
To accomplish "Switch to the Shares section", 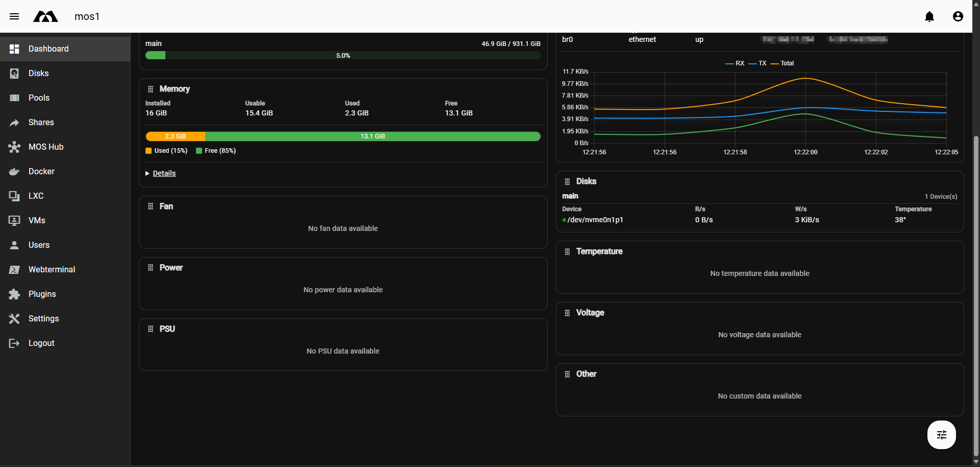I will 40,122.
